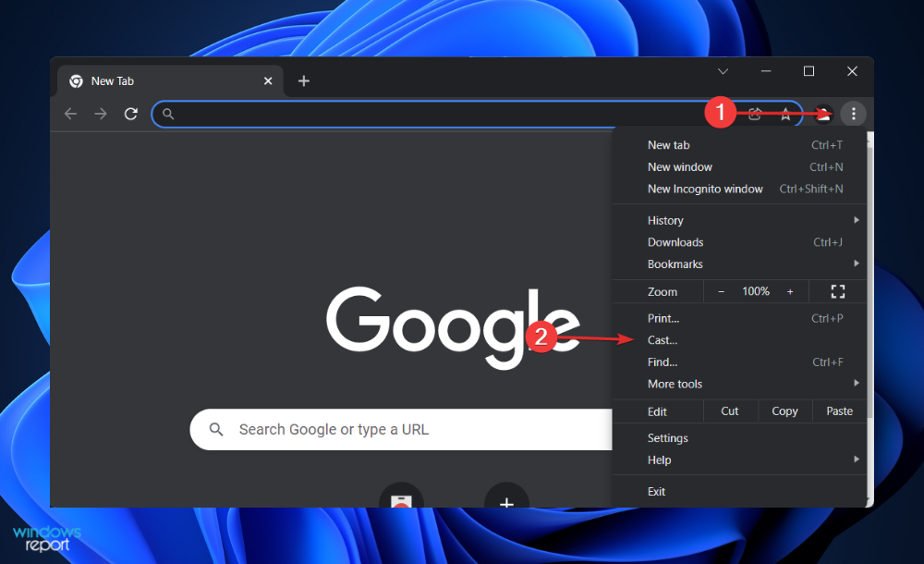
Task: Click the bookmark star icon
Action: [785, 115]
